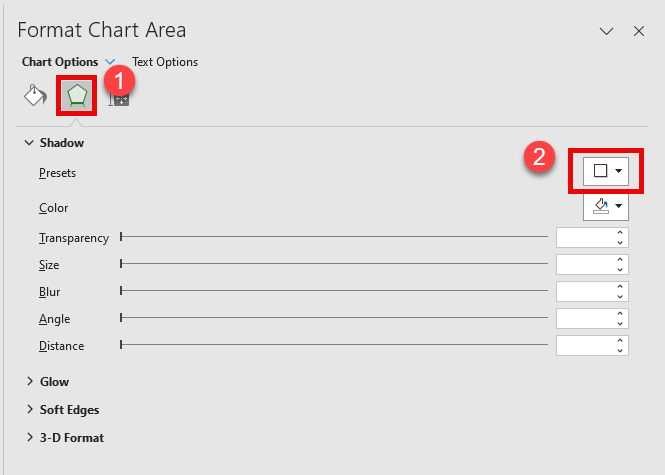Click the Chart Options dropdown arrow
Image resolution: width=665 pixels, height=475 pixels.
[x=110, y=62]
